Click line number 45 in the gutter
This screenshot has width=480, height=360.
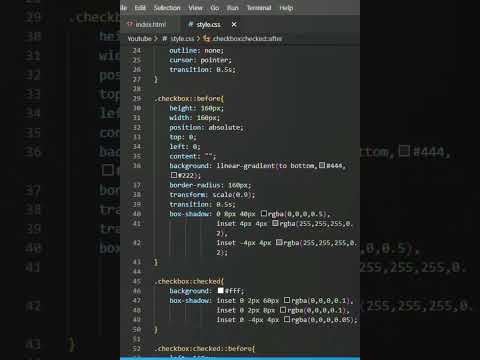137,281
